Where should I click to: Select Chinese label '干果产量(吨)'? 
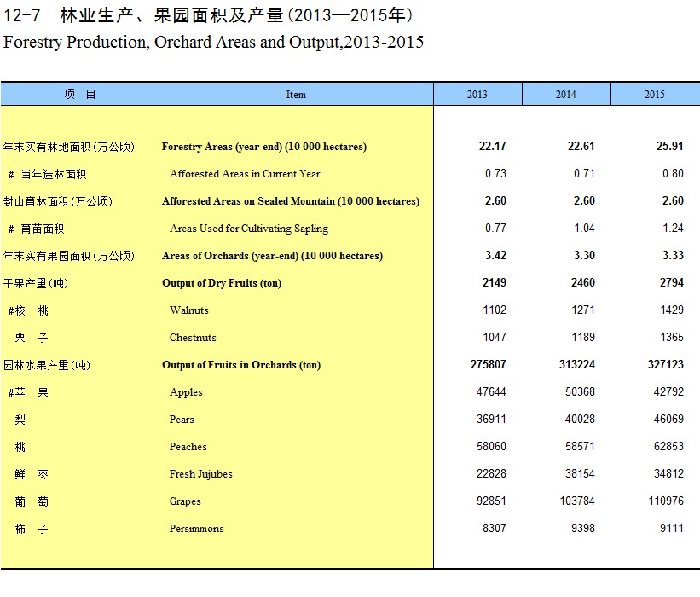point(36,283)
